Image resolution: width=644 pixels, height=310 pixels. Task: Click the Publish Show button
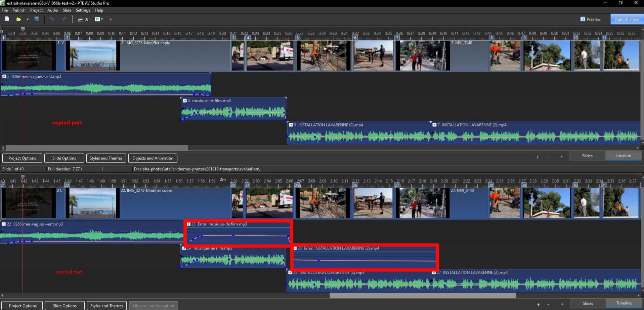(x=627, y=19)
